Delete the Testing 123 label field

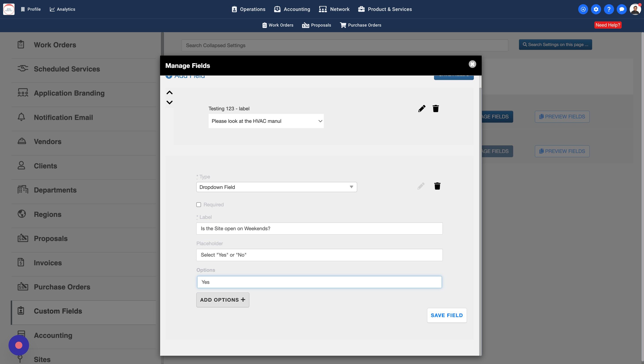[x=436, y=109]
